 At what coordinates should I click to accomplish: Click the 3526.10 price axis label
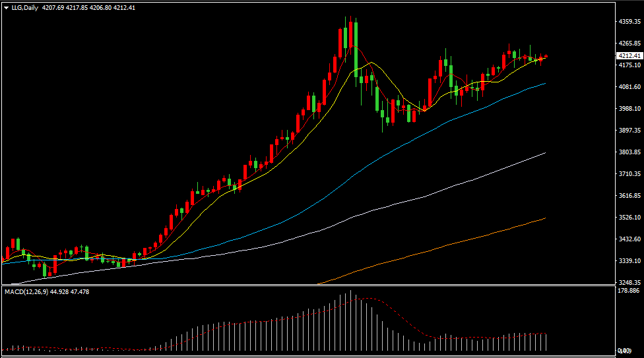pyautogui.click(x=628, y=218)
